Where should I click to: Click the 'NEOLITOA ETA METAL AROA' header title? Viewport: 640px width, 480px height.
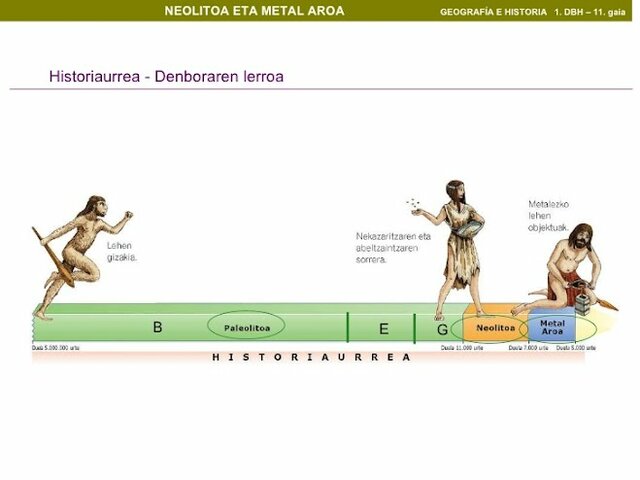tap(254, 11)
